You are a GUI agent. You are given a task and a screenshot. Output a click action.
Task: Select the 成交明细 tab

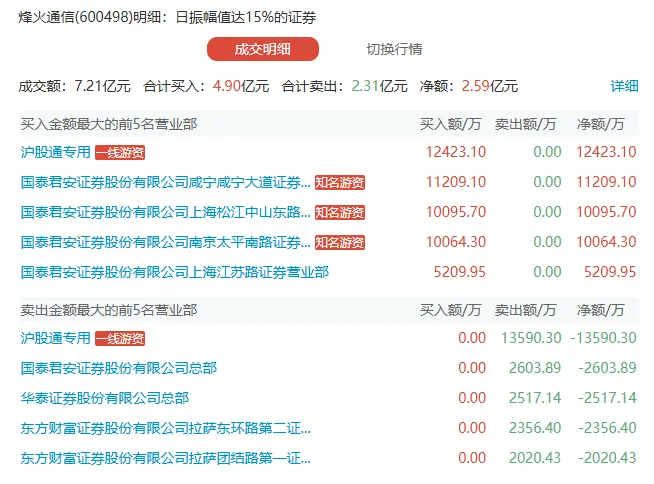(x=263, y=49)
